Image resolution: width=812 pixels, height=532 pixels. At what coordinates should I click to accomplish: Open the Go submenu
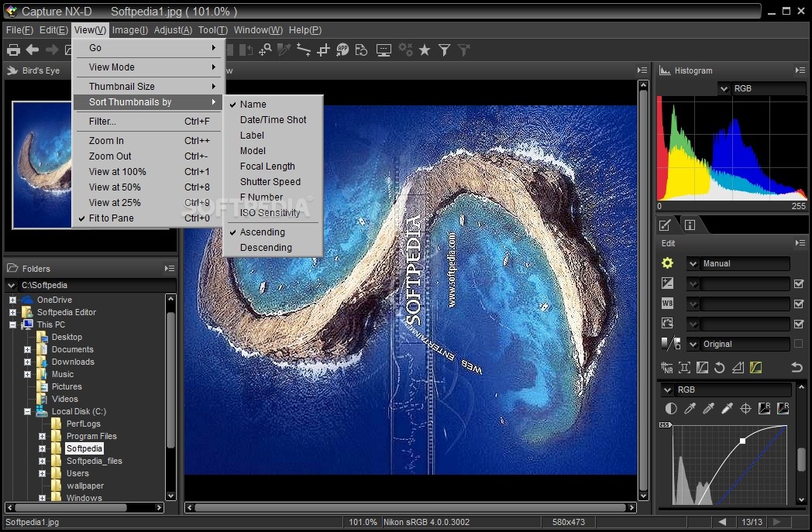[147, 47]
